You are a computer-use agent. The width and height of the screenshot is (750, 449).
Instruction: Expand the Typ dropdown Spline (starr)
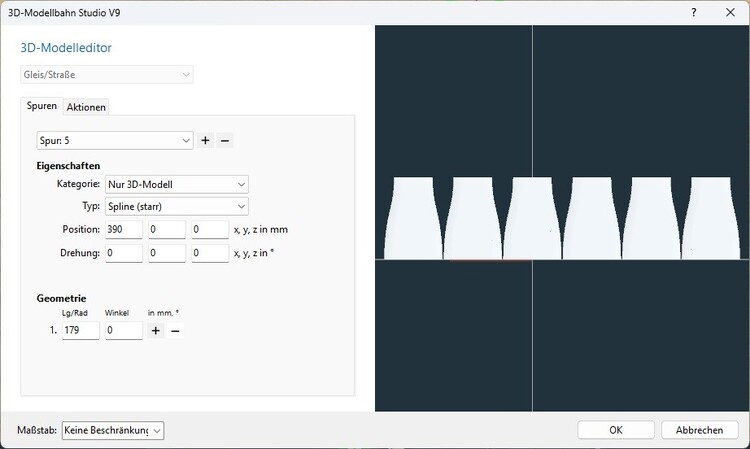(x=176, y=207)
